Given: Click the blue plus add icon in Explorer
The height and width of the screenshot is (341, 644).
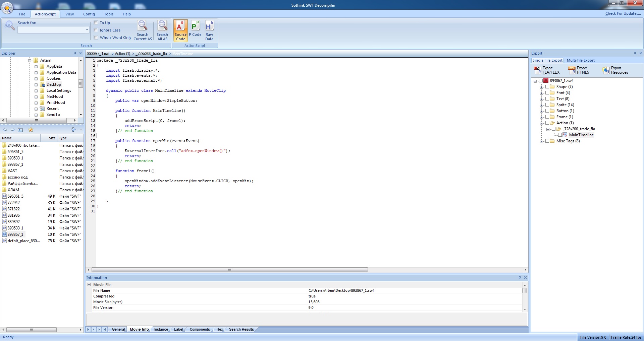Looking at the screenshot, I should tap(73, 130).
